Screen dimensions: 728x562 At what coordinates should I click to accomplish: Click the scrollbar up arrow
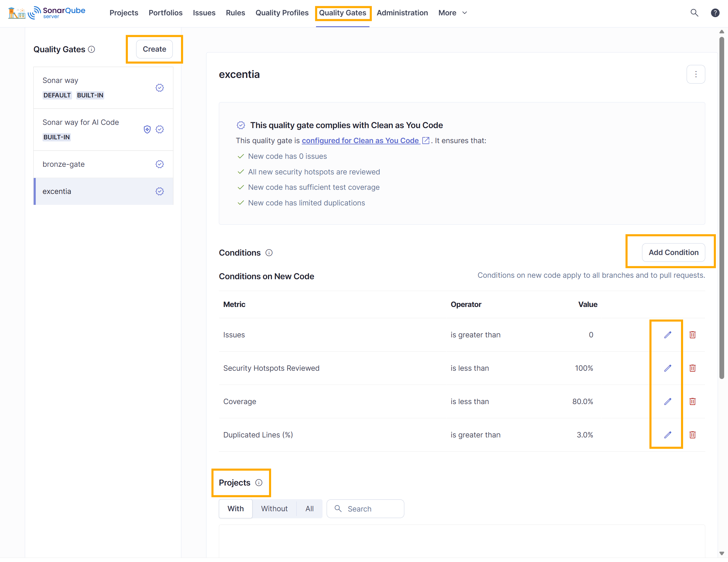tap(721, 32)
